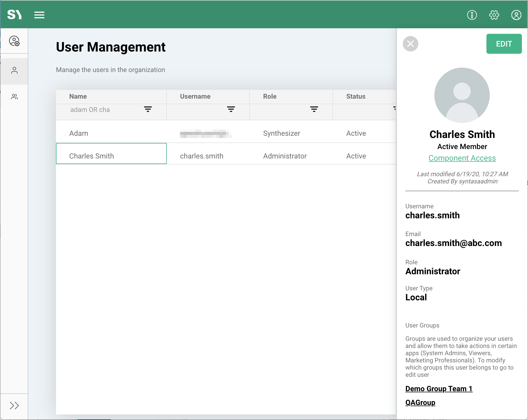The image size is (528, 420).
Task: Select the user administration icon in sidebar
Action: tap(14, 41)
